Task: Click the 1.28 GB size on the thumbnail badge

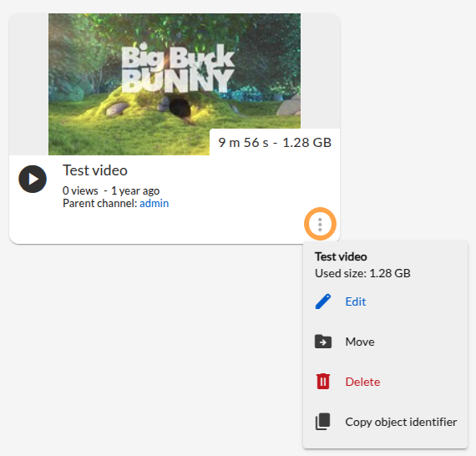Action: coord(307,143)
